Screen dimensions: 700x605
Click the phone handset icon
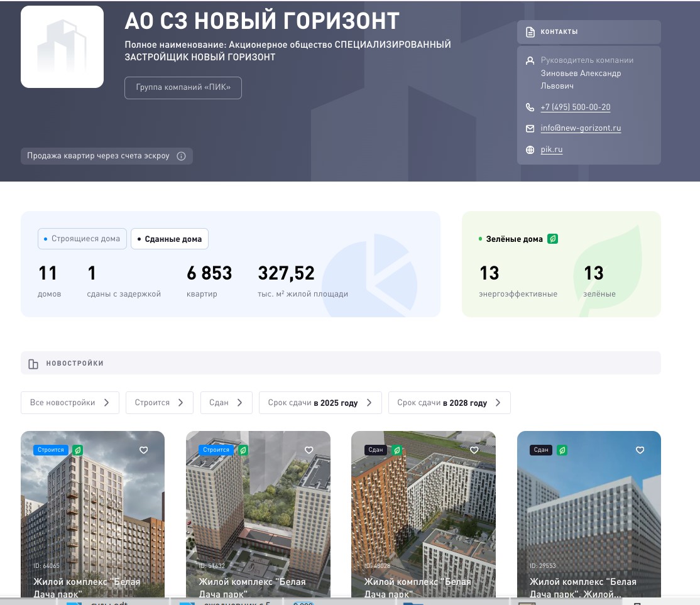click(x=530, y=107)
